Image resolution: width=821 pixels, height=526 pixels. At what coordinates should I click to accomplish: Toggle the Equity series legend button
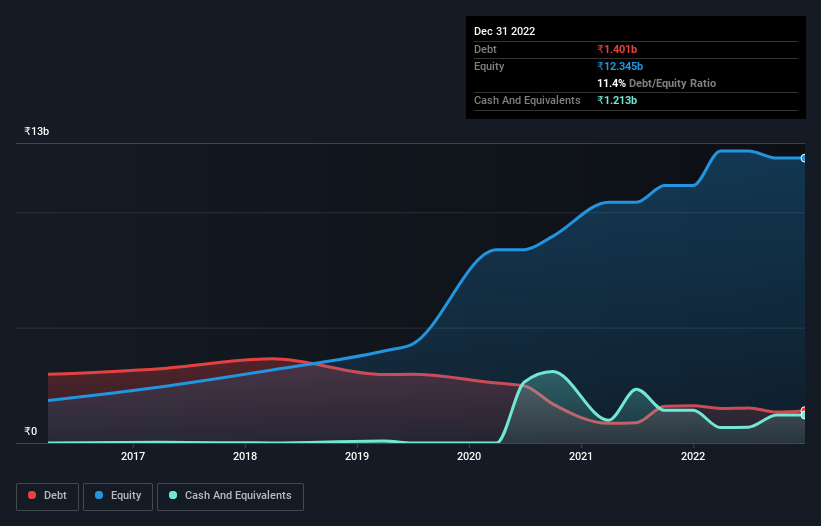tap(118, 496)
